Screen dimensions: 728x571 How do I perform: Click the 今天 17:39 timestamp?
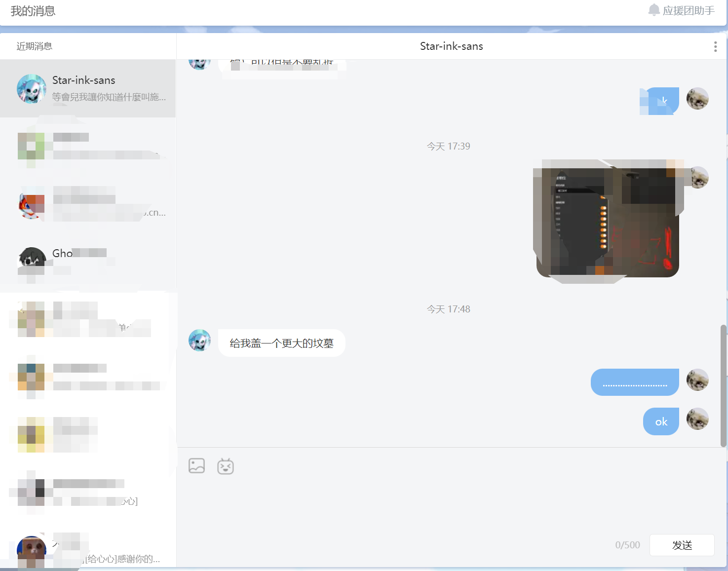pos(449,146)
